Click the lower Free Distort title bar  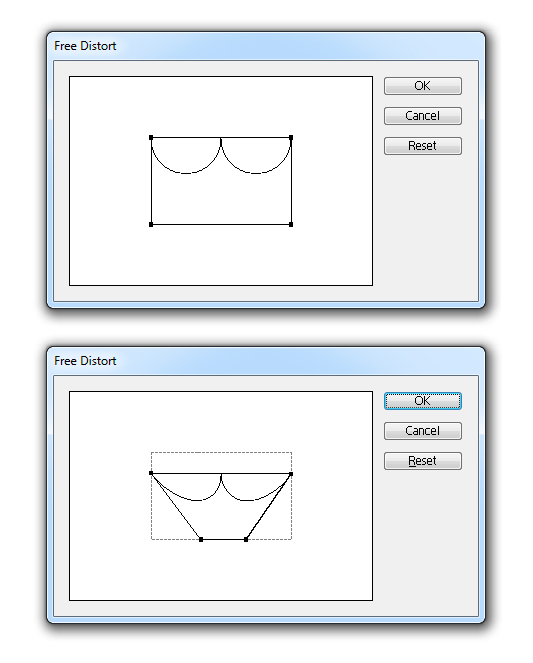(x=266, y=361)
